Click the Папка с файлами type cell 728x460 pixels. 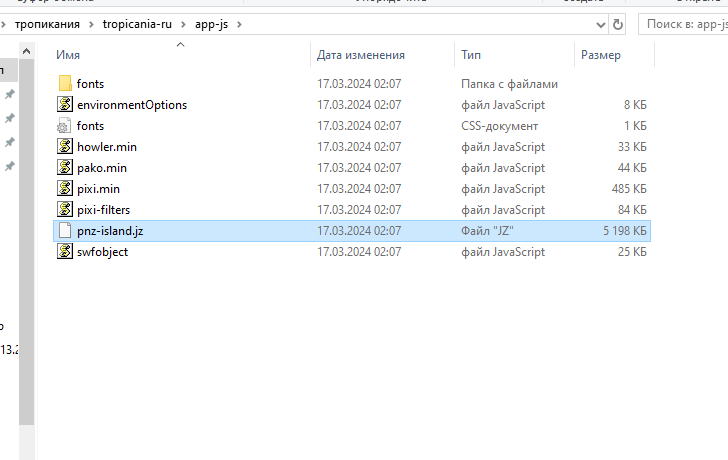509,84
